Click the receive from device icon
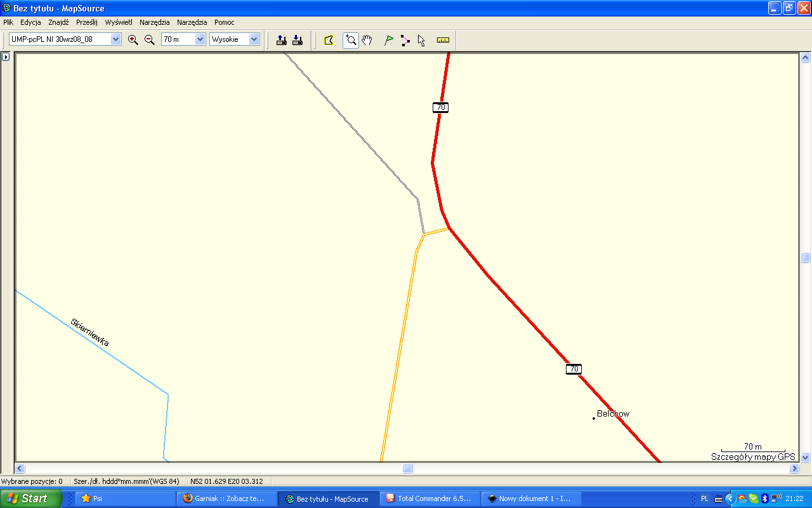The height and width of the screenshot is (508, 812). pos(297,40)
